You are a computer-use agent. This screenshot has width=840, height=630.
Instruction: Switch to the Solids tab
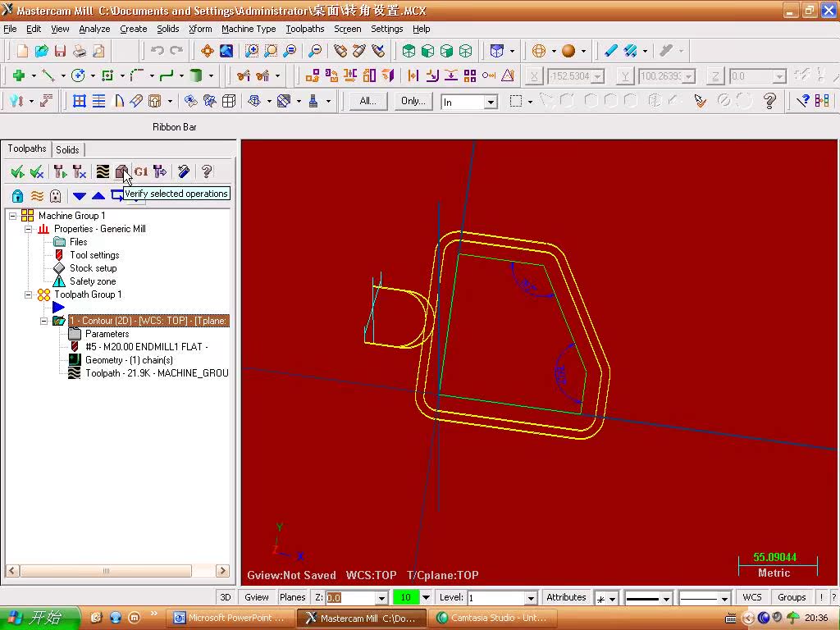(67, 150)
